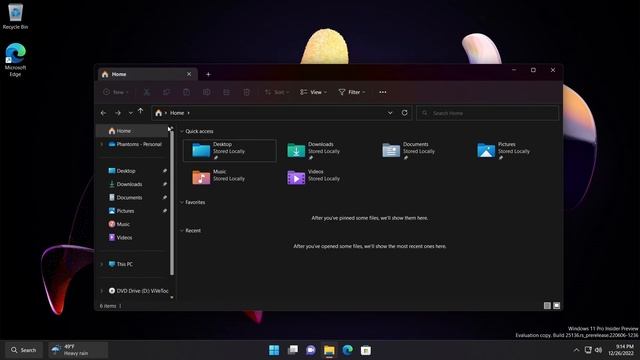Click the Rename toolbar icon
Image resolution: width=640 pixels, height=360 pixels.
point(207,92)
